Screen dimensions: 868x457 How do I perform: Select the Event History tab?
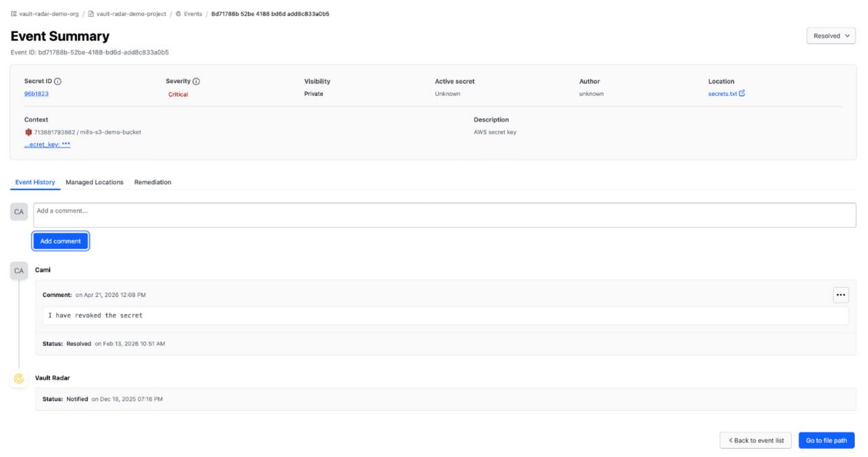35,182
